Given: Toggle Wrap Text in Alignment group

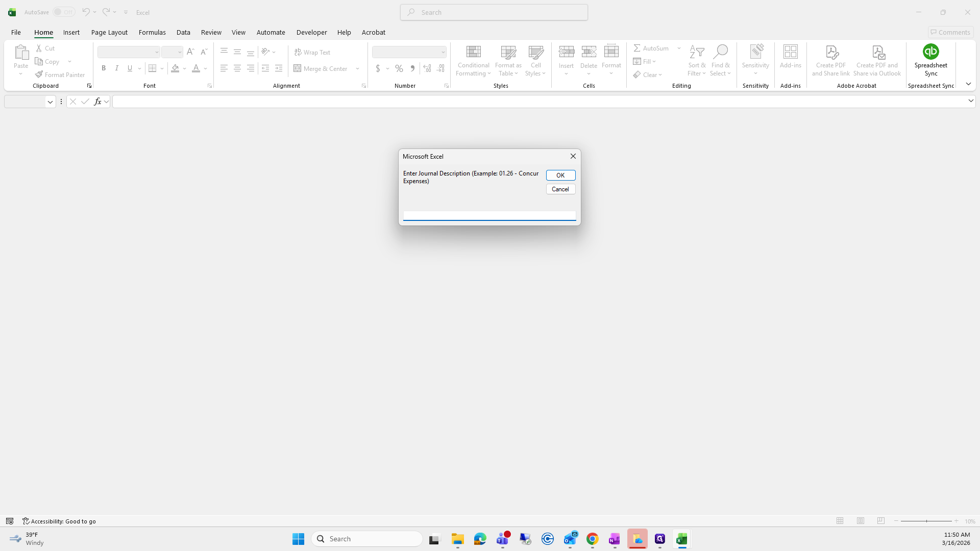Looking at the screenshot, I should pyautogui.click(x=312, y=52).
